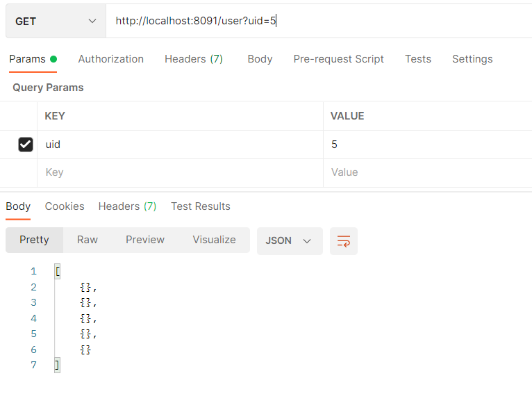Select the response Body tab
This screenshot has height=410, width=532.
pyautogui.click(x=18, y=206)
